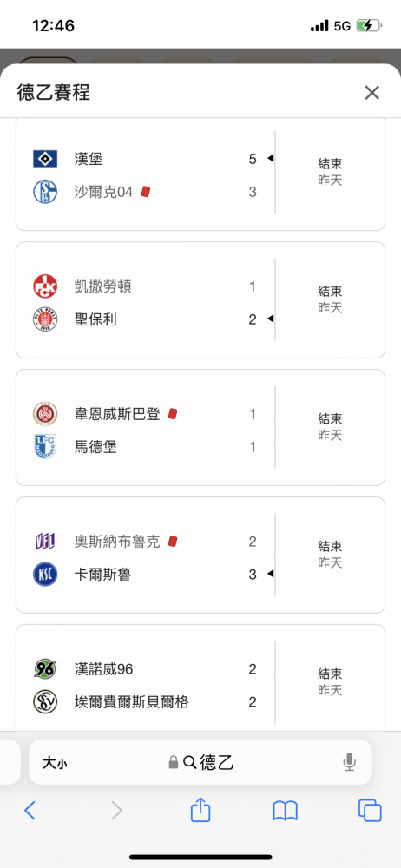The image size is (401, 868).
Task: Tap the Hamburg (漢堡) club logo
Action: tap(45, 160)
